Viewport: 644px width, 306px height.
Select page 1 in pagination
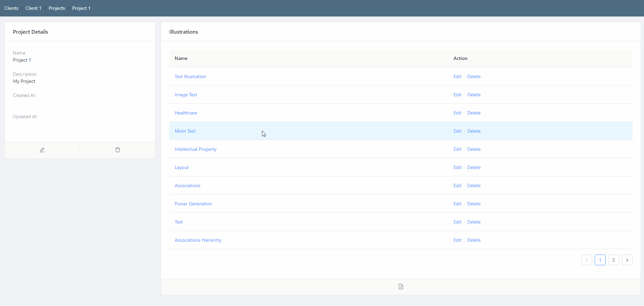coord(600,260)
